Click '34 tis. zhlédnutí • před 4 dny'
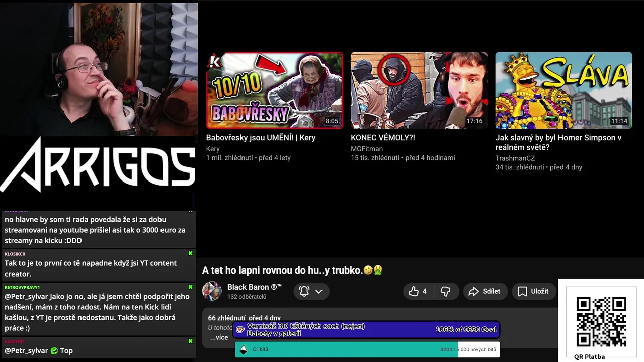Screen dimensions: 644x362 (539, 167)
